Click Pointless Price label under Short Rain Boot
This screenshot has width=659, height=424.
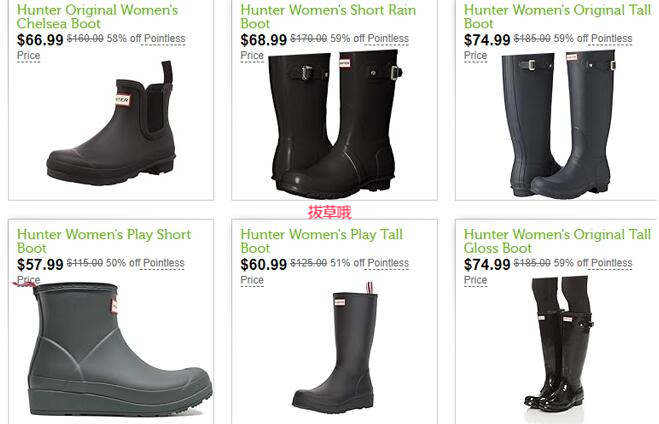[x=388, y=39]
